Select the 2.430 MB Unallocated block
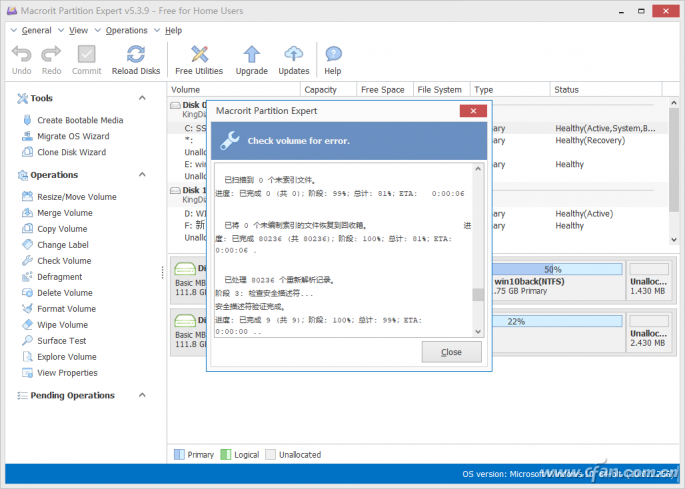The height and width of the screenshot is (489, 685). pyautogui.click(x=649, y=333)
